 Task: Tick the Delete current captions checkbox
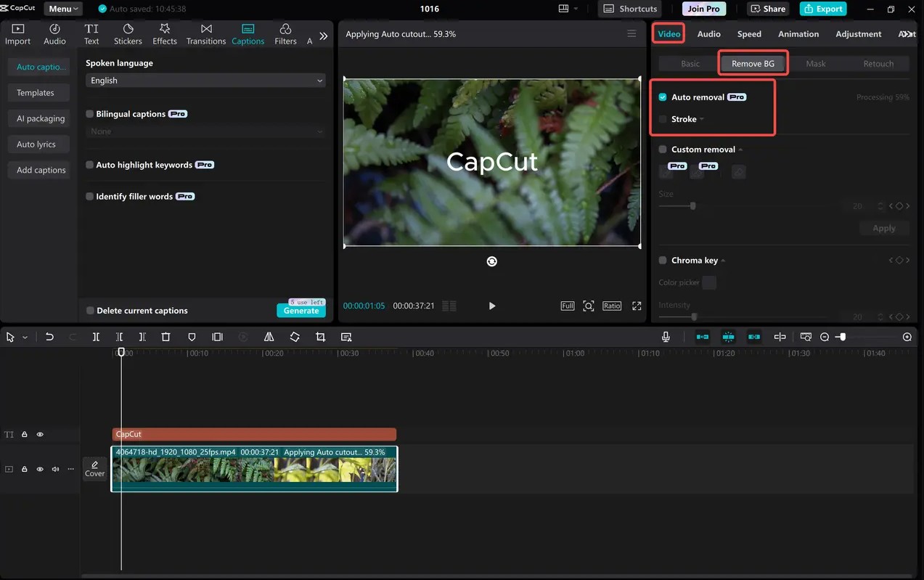pos(90,310)
